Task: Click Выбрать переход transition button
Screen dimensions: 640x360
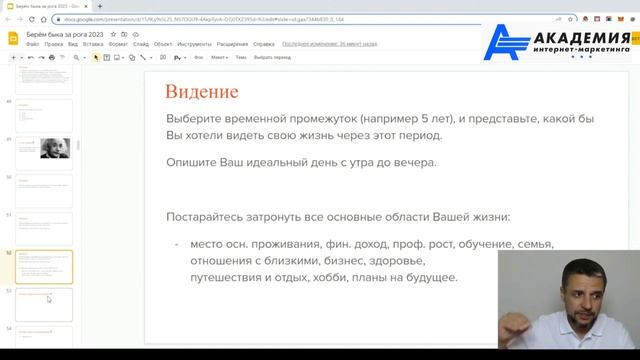Action: (272, 58)
